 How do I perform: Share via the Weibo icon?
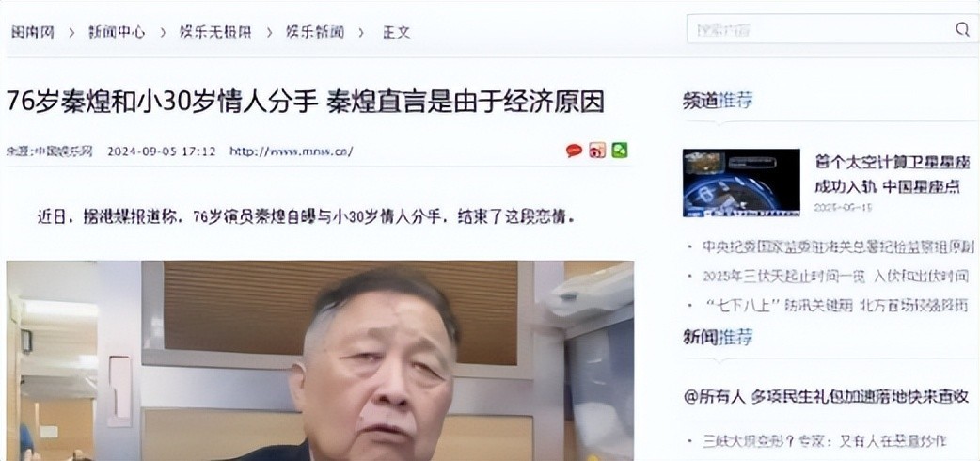point(597,151)
